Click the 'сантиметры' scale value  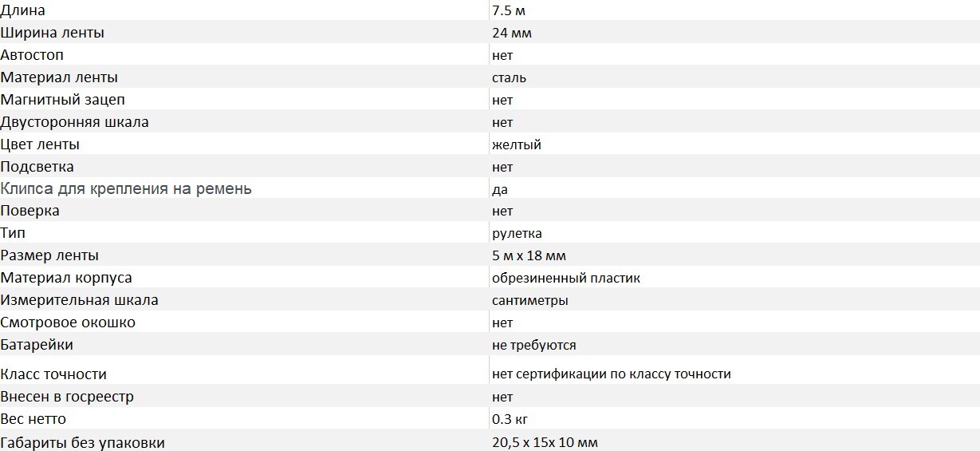[530, 300]
